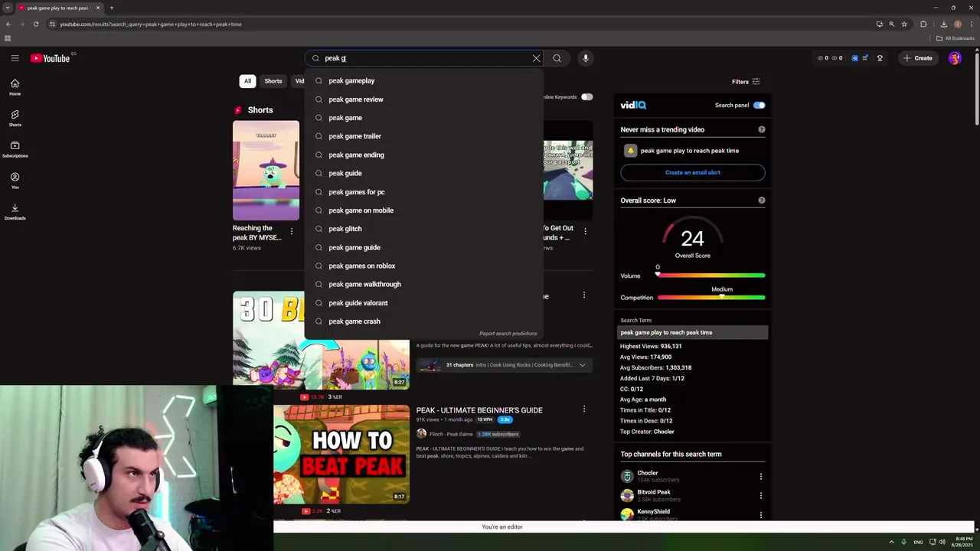Choose suggestion 'peak game trailer'
The height and width of the screenshot is (551, 980).
tap(423, 136)
